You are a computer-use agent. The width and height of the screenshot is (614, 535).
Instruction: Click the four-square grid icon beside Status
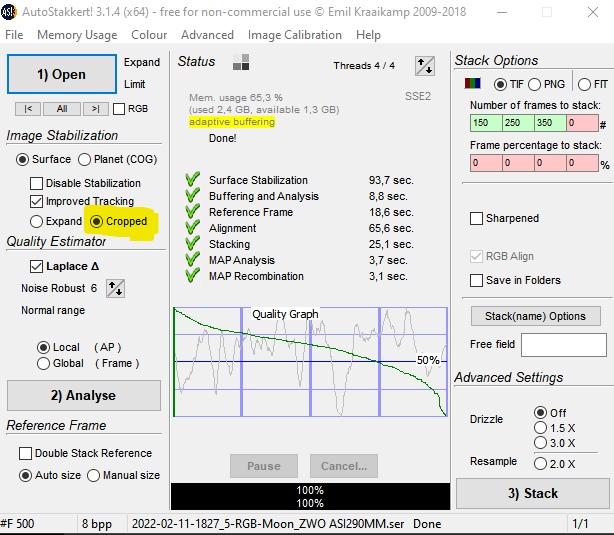(x=241, y=62)
